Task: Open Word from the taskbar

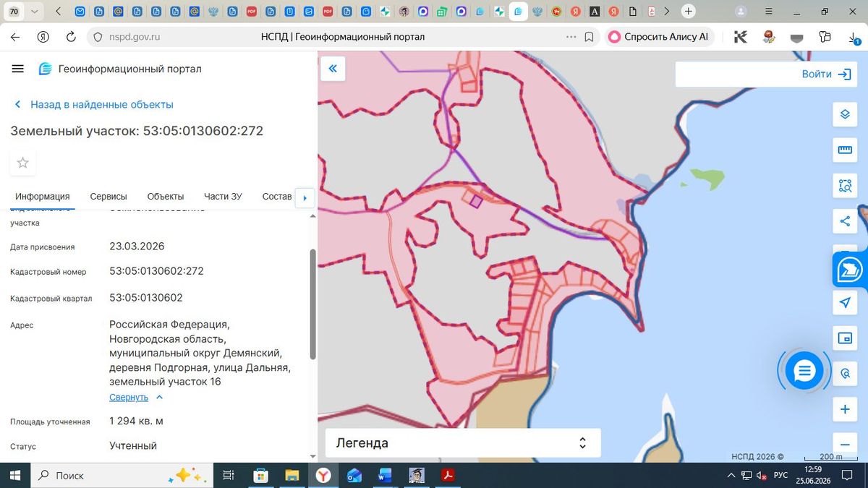Action: (385, 475)
